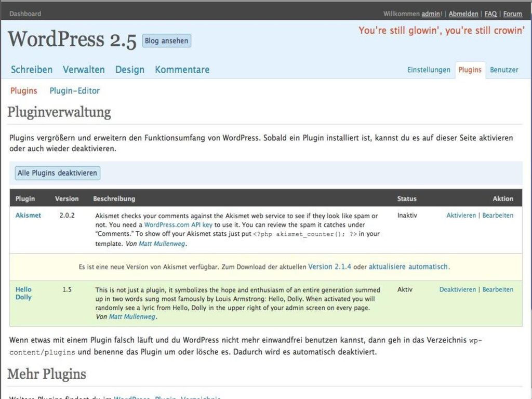Image resolution: width=532 pixels, height=399 pixels.
Task: Click the WordPress 2.5 site title
Action: [x=72, y=39]
